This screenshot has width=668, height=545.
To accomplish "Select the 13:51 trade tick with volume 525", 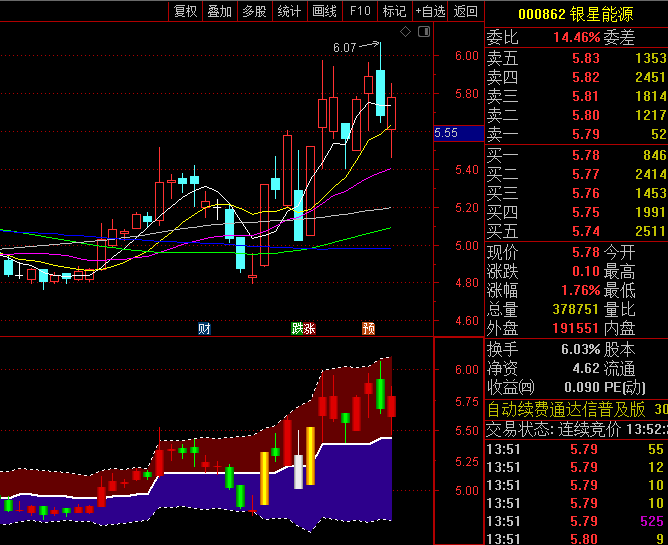I will click(577, 521).
